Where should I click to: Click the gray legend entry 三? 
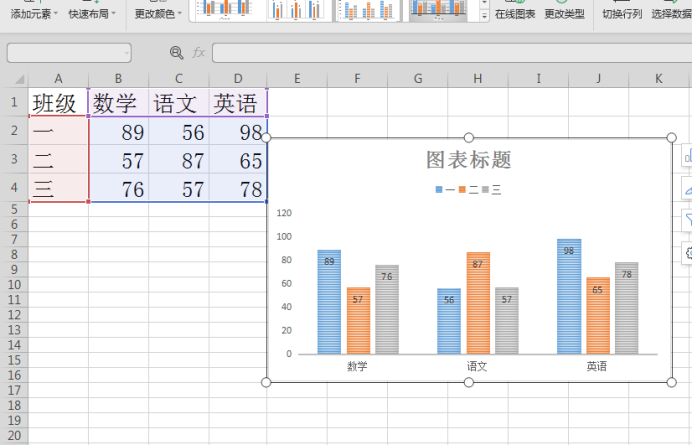[492, 190]
